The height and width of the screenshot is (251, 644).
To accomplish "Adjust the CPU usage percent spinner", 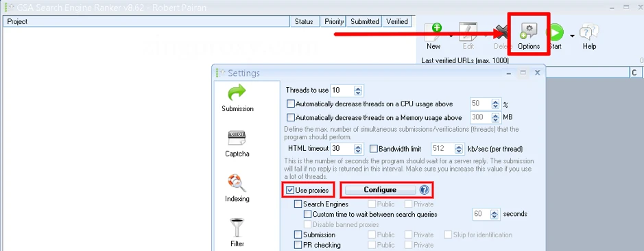I will pyautogui.click(x=496, y=104).
